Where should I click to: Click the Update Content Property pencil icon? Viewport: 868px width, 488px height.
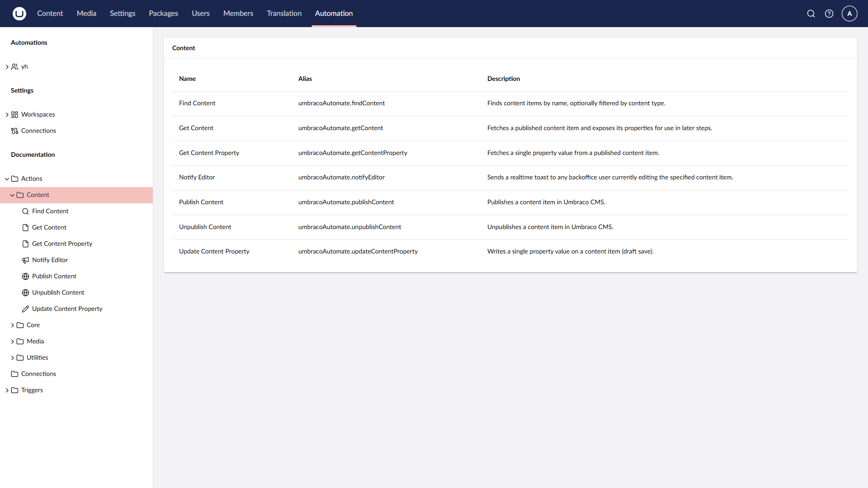pyautogui.click(x=26, y=309)
